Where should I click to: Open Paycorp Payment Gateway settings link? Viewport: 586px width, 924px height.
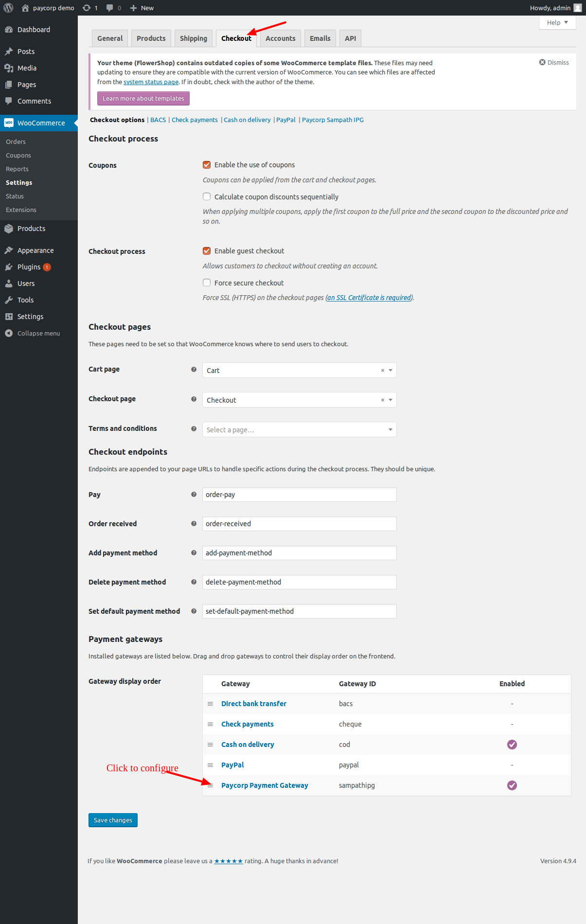(265, 785)
